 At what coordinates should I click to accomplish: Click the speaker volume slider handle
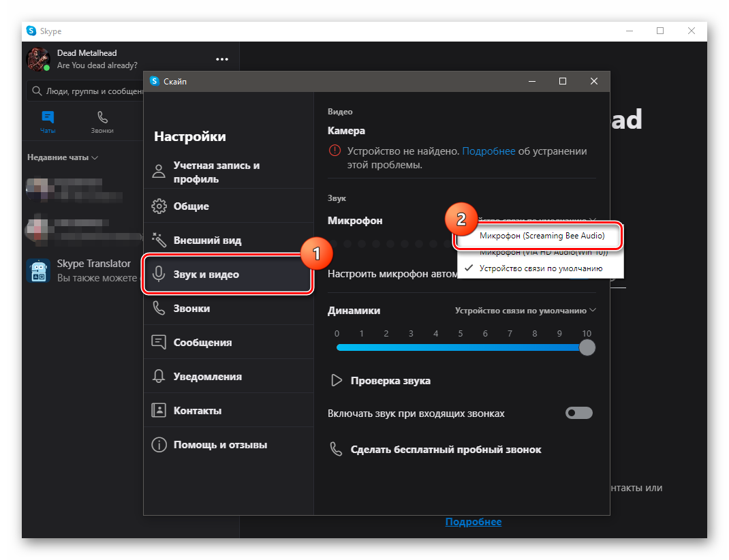tap(587, 347)
